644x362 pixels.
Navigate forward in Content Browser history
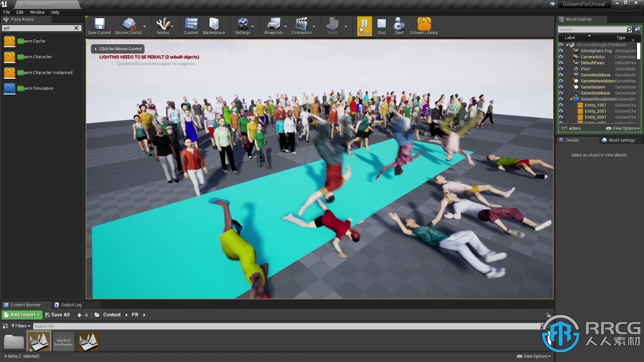point(86,315)
